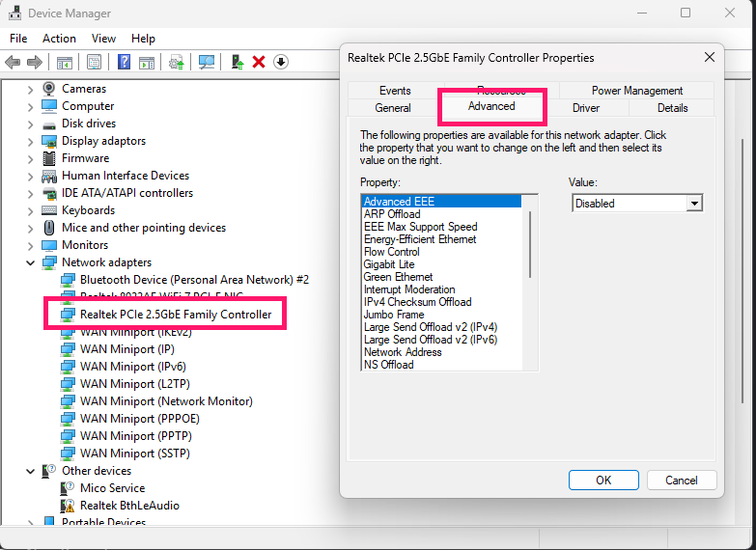The width and height of the screenshot is (756, 550).
Task: Click the Device Manager title bar icon
Action: pyautogui.click(x=14, y=13)
